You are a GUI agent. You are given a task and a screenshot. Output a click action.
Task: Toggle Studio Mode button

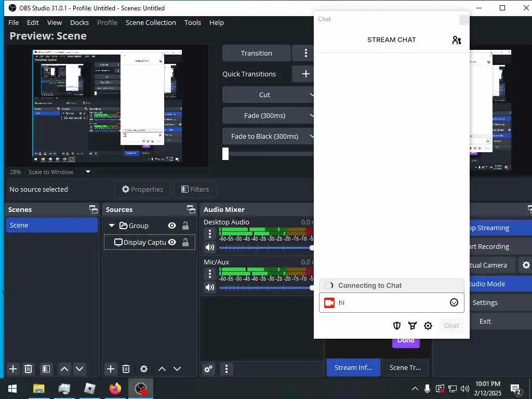[501, 284]
